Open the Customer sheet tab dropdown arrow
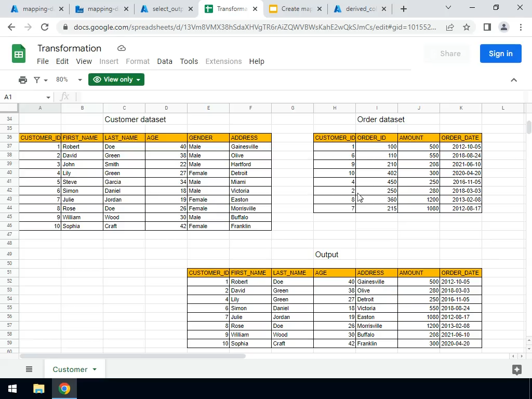The width and height of the screenshot is (532, 399). click(95, 369)
